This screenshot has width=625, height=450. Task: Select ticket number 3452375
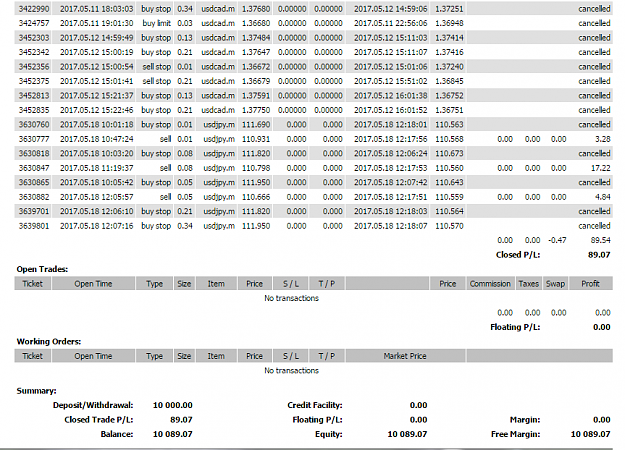coord(34,81)
